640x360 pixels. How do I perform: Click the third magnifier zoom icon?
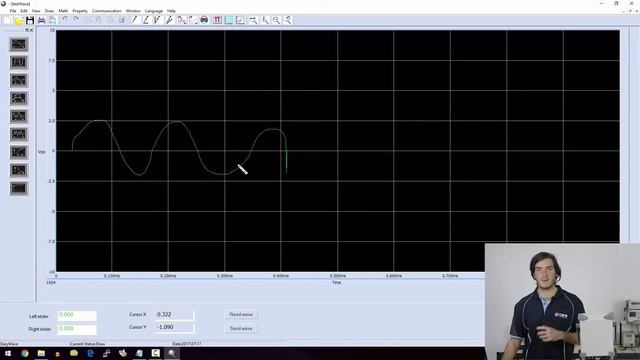pyautogui.click(x=276, y=20)
